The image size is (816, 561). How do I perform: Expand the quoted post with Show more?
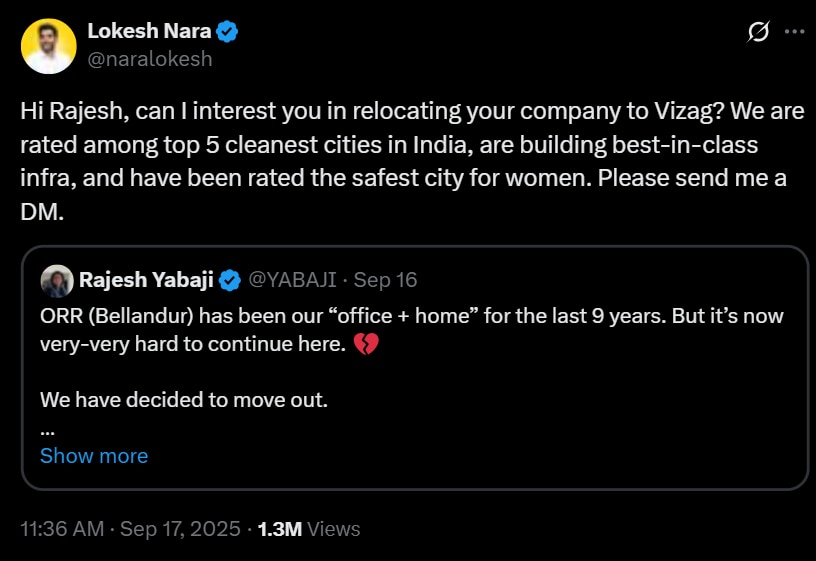[94, 456]
